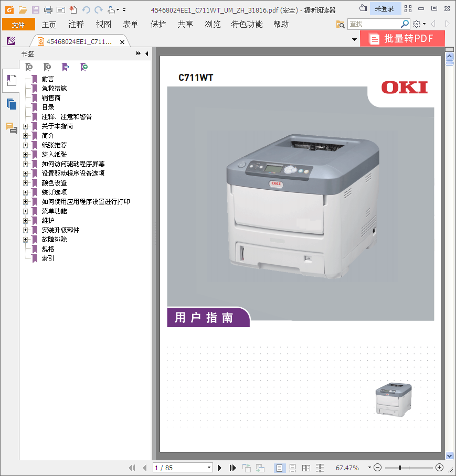
Task: Open the 特色功能 ribbon tab
Action: 247,24
